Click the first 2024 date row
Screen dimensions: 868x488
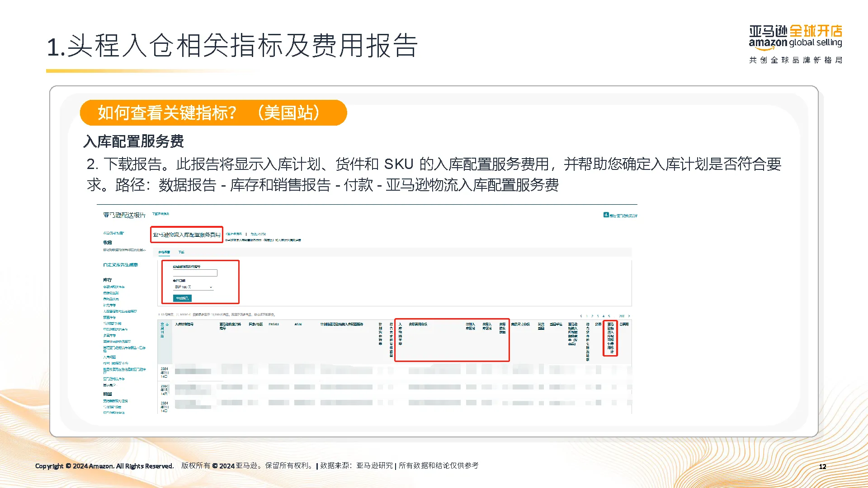(164, 372)
